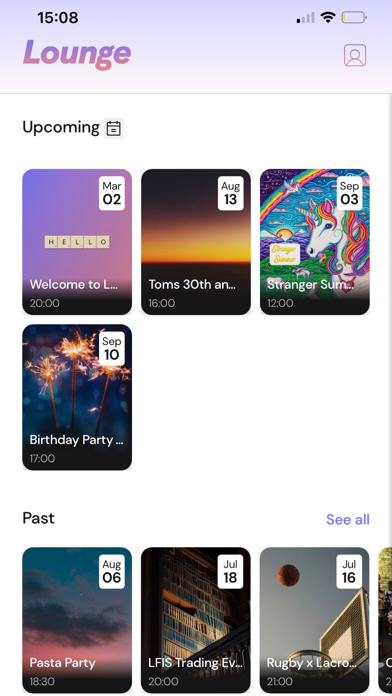Open the Pasta Party past event

(x=77, y=620)
